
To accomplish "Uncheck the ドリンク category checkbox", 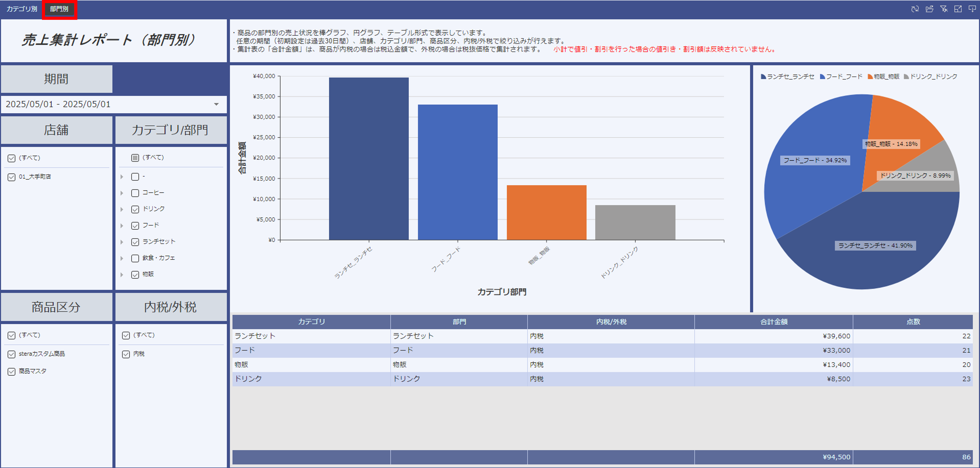I will (x=135, y=209).
